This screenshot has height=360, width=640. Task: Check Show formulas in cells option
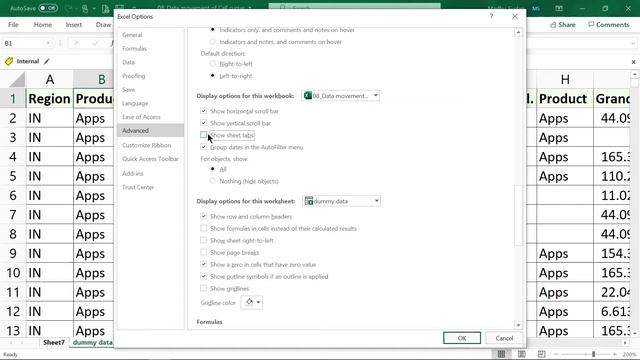[204, 228]
